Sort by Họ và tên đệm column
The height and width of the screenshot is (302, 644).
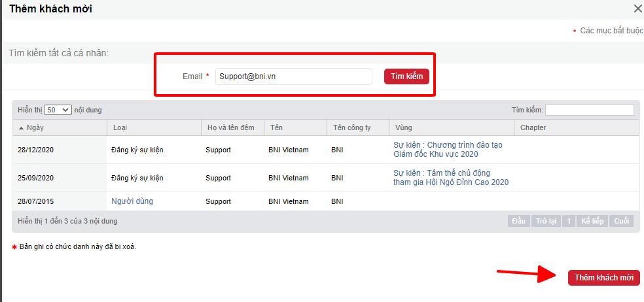pyautogui.click(x=232, y=127)
